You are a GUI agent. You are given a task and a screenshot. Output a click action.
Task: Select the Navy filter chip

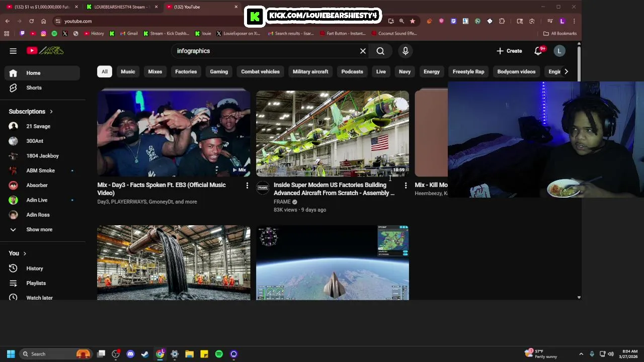coord(405,71)
